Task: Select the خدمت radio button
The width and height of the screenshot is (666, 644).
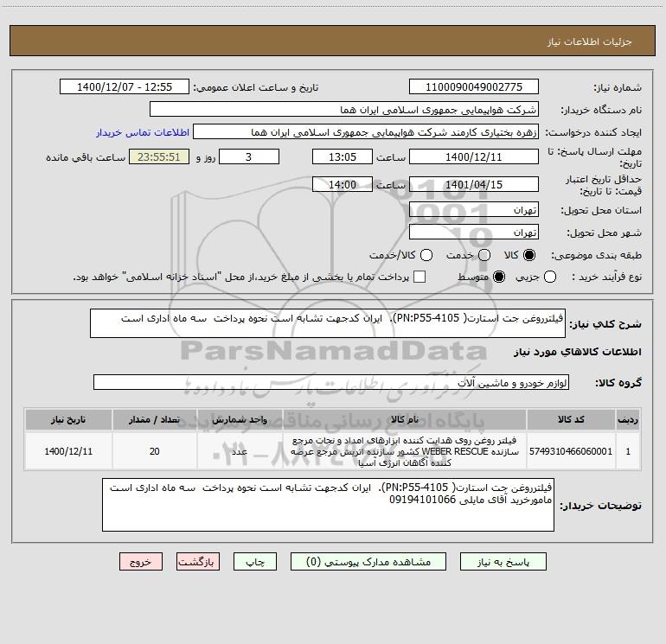Action: pyautogui.click(x=484, y=255)
